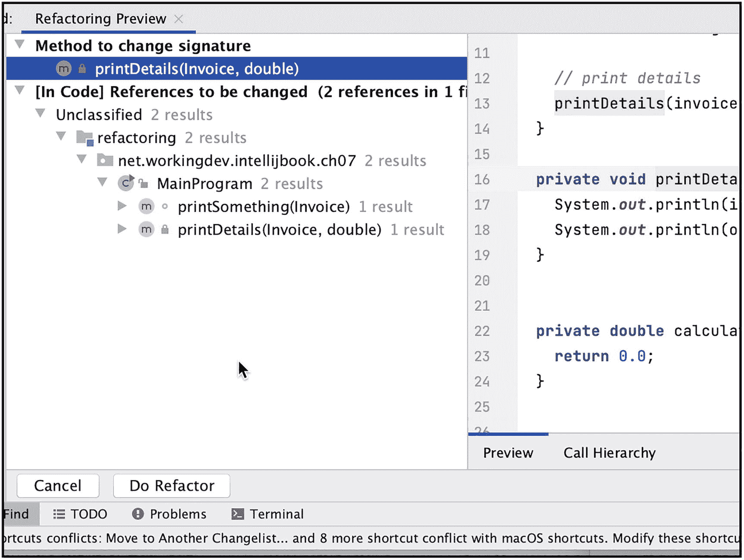Screen dimensions: 744x560
Task: Collapse the MainProgram class node
Action: pyautogui.click(x=103, y=182)
